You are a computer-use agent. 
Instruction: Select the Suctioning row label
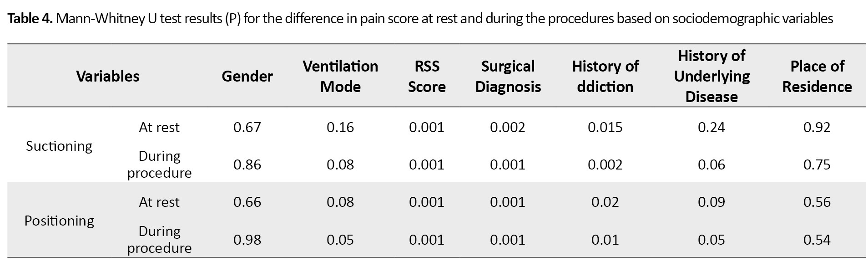(59, 146)
